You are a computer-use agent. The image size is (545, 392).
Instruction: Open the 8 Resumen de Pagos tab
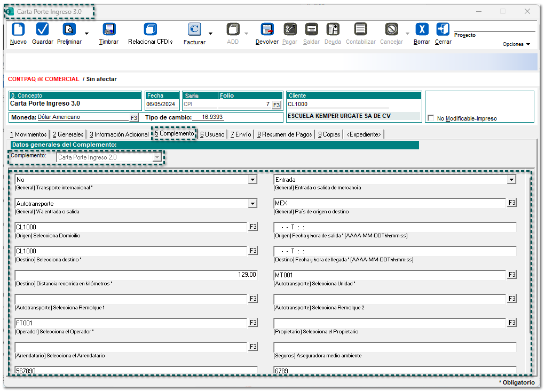coord(284,134)
